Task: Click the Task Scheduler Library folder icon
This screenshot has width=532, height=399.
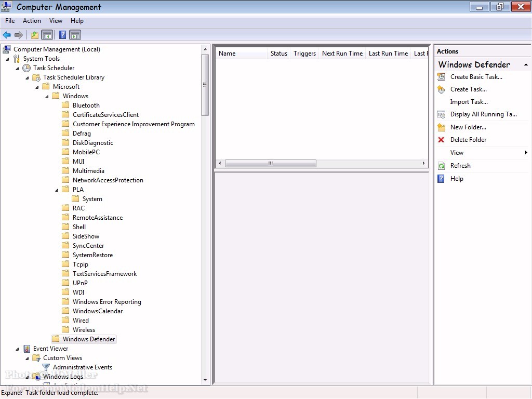Action: (x=36, y=77)
